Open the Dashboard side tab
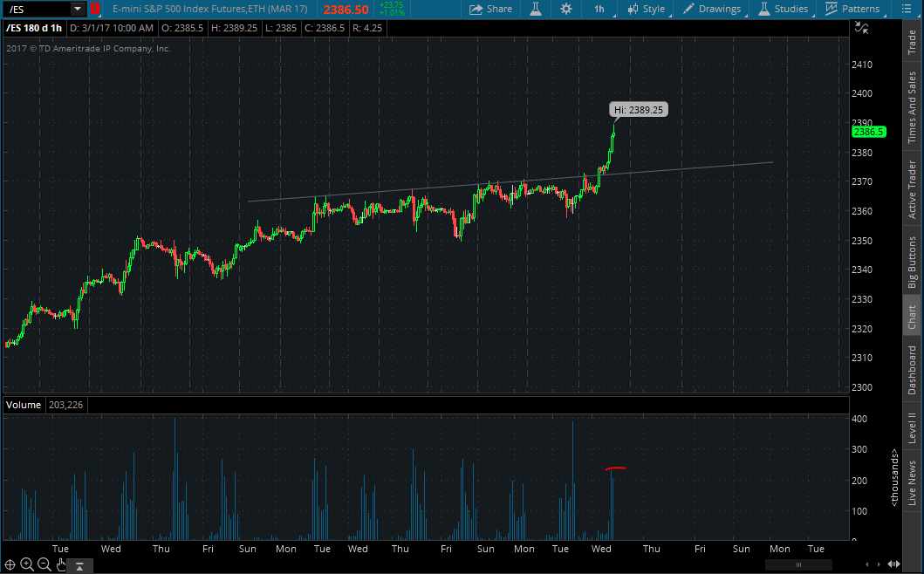The image size is (924, 574). 912,370
